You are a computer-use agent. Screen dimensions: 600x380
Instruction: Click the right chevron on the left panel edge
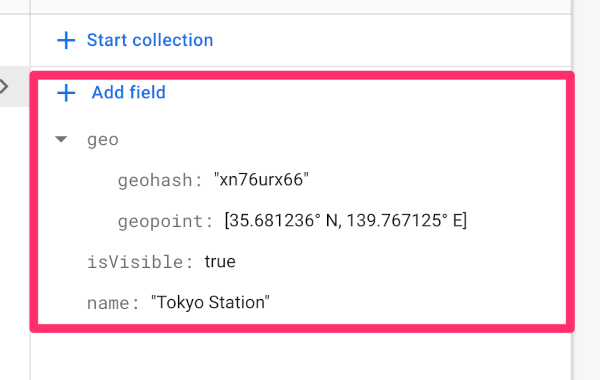tap(4, 86)
